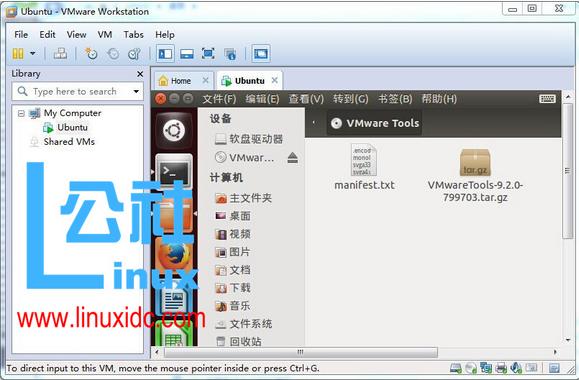Enter full screen mode icon
Viewport: 579px width, 380px height.
coord(208,54)
